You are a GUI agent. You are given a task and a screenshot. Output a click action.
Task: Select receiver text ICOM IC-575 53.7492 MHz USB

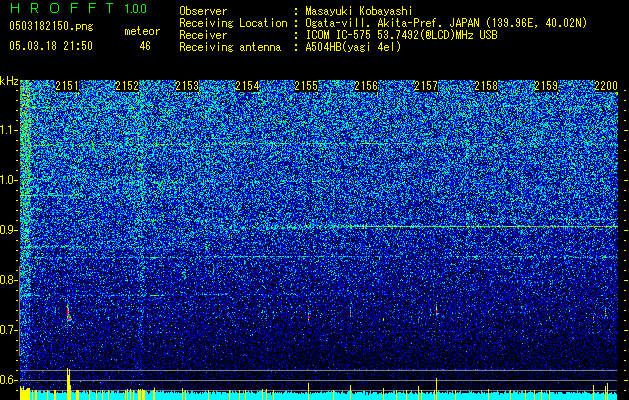[x=401, y=35]
